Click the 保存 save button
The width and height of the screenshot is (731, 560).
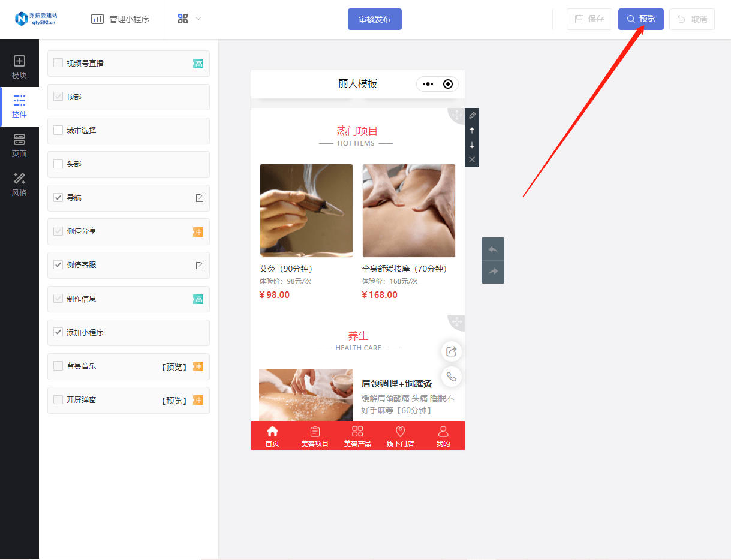coord(589,19)
